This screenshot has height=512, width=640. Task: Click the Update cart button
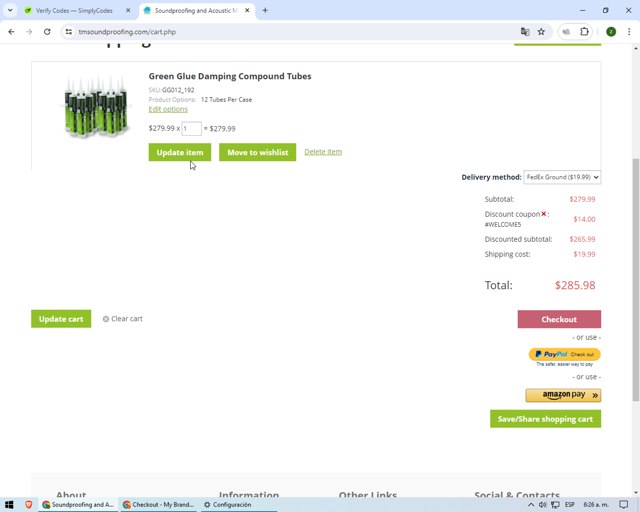(x=61, y=319)
